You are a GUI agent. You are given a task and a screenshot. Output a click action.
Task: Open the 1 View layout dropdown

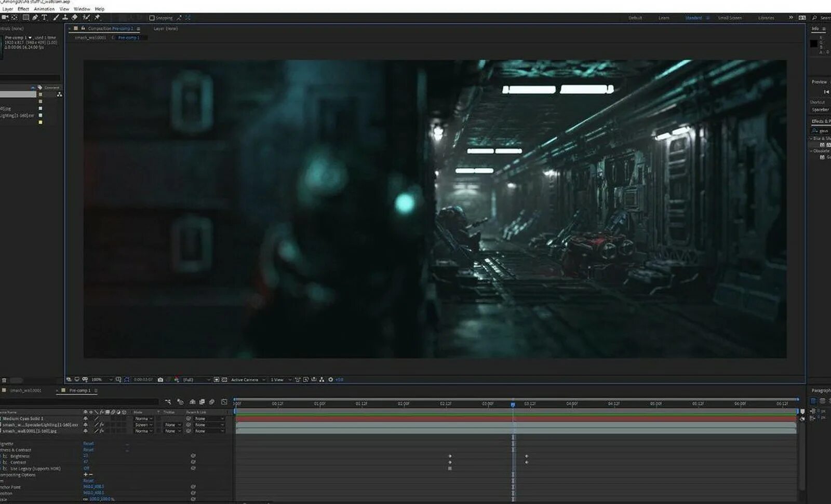pyautogui.click(x=280, y=379)
